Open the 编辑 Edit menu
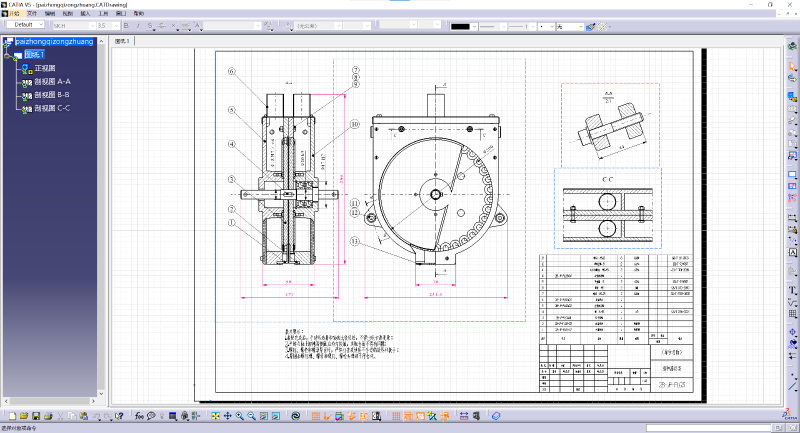Image resolution: width=800 pixels, height=433 pixels. click(49, 14)
